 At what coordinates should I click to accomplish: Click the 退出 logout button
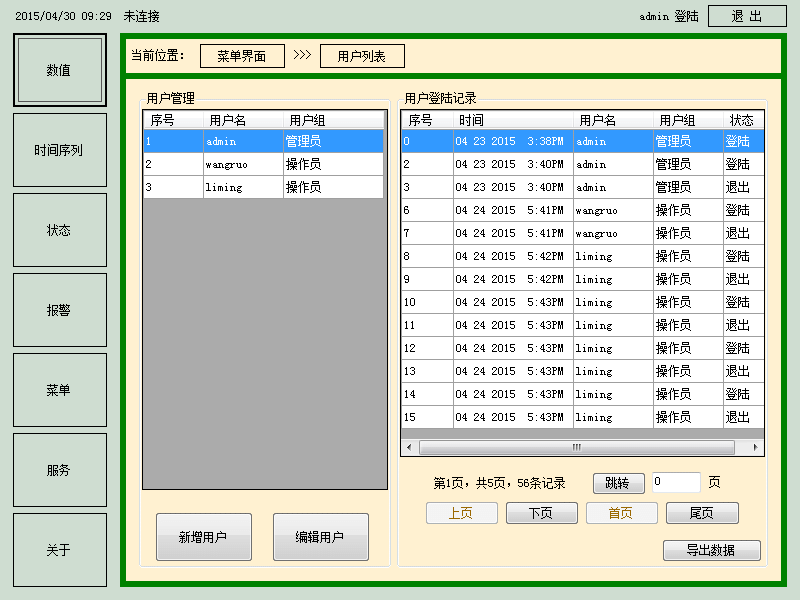click(x=747, y=16)
